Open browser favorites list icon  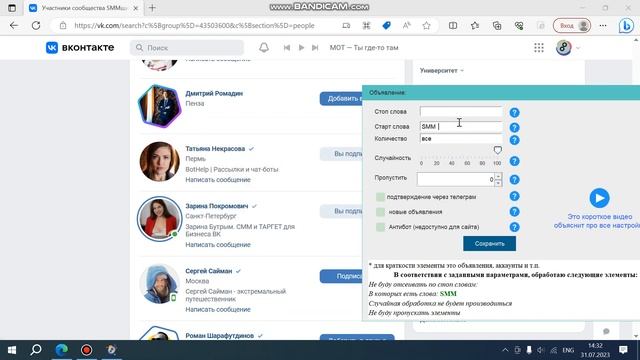tap(475, 26)
